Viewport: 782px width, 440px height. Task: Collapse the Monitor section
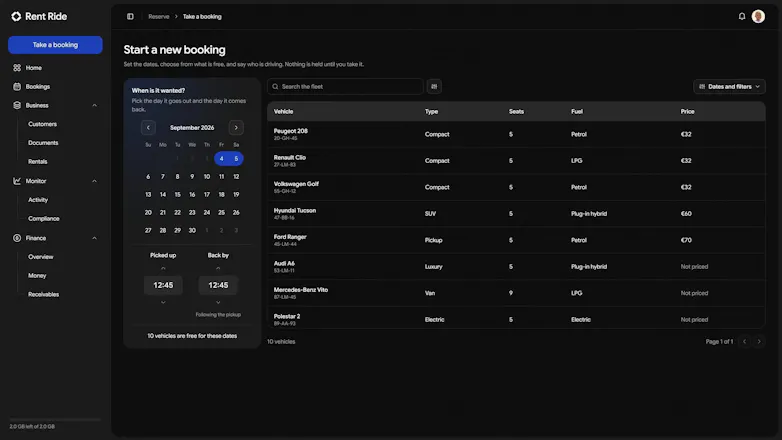click(94, 181)
